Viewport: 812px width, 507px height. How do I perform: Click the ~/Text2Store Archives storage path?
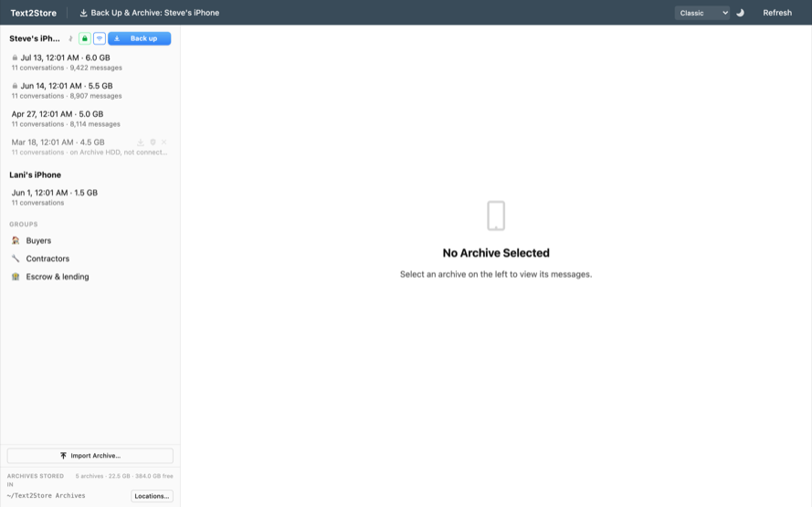tap(46, 496)
